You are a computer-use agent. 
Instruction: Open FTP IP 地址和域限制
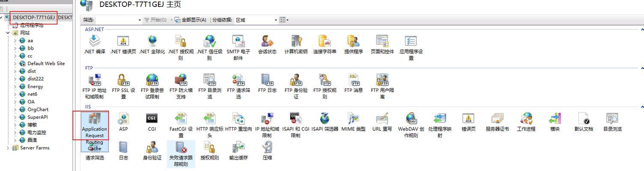95,86
